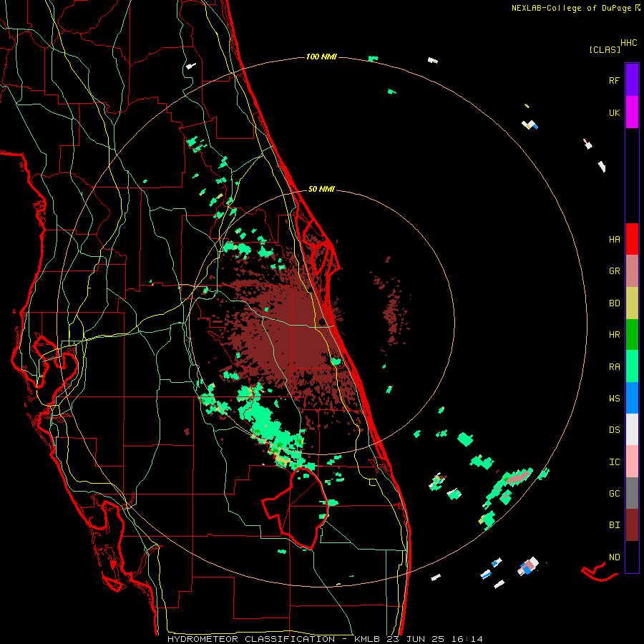Click the [CLAS] units label

(x=605, y=49)
